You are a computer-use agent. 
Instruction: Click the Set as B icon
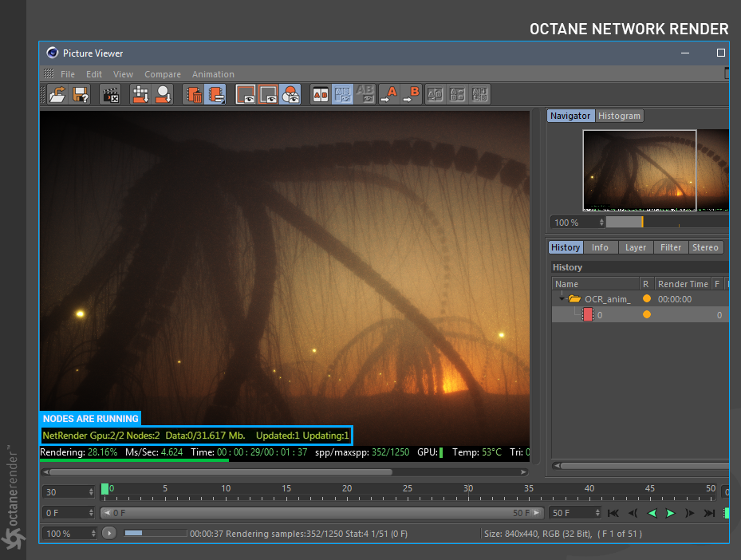coord(411,95)
